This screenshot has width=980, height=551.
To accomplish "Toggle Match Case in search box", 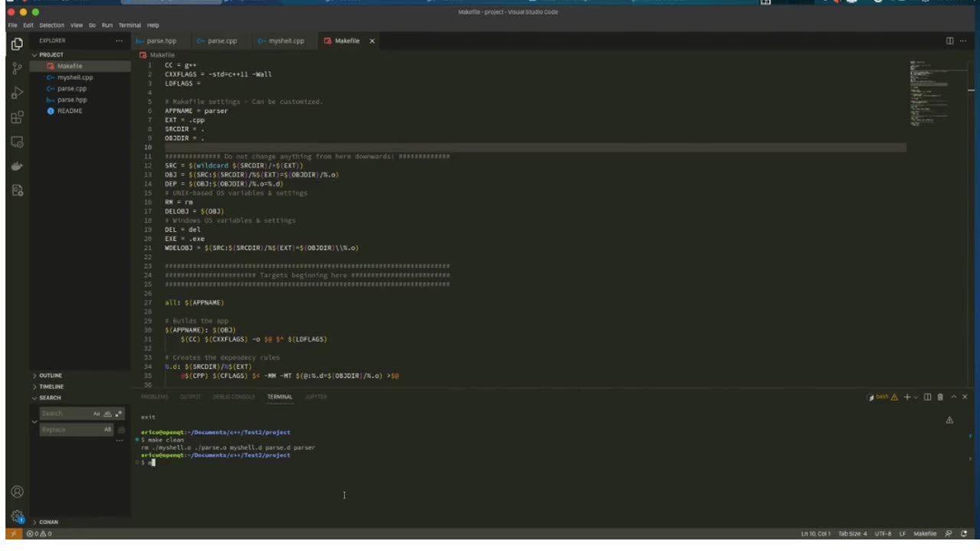I will pos(96,413).
